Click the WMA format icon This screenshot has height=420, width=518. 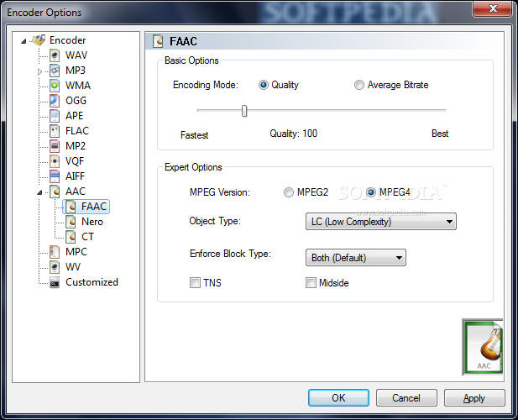(55, 86)
